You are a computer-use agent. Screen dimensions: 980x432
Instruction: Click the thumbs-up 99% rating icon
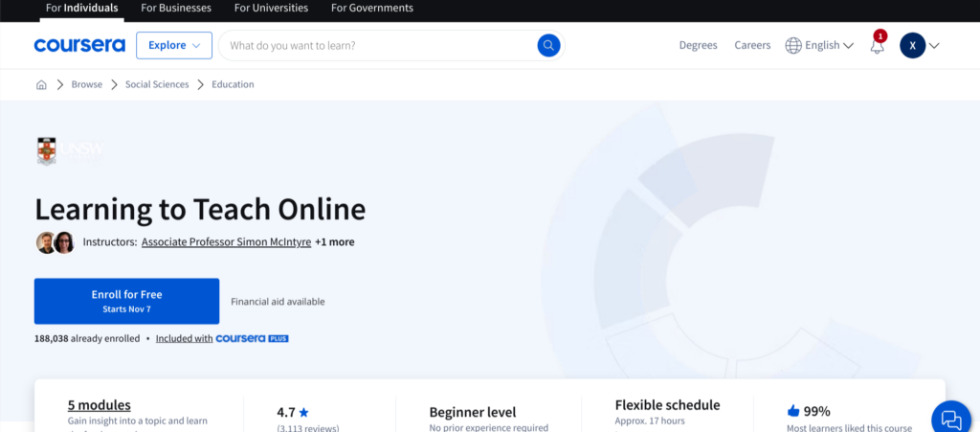pyautogui.click(x=792, y=410)
